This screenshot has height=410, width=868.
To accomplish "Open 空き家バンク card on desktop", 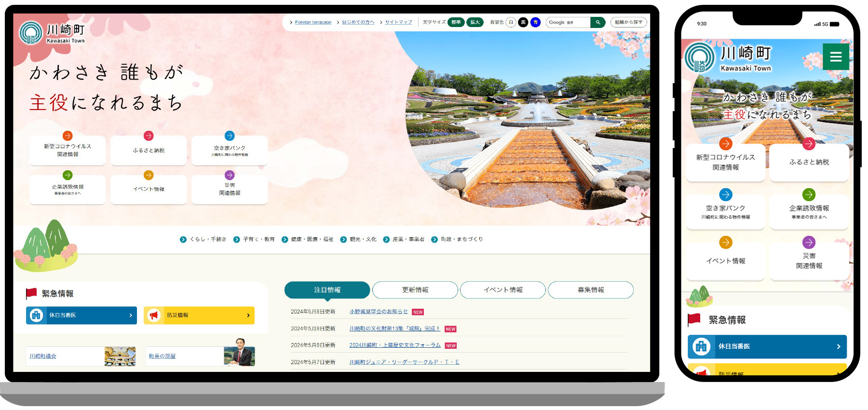I will pos(230,150).
